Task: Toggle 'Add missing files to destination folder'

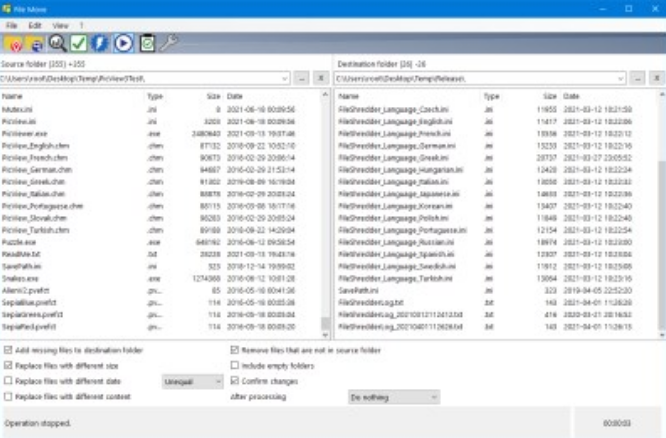Action: [x=9, y=351]
